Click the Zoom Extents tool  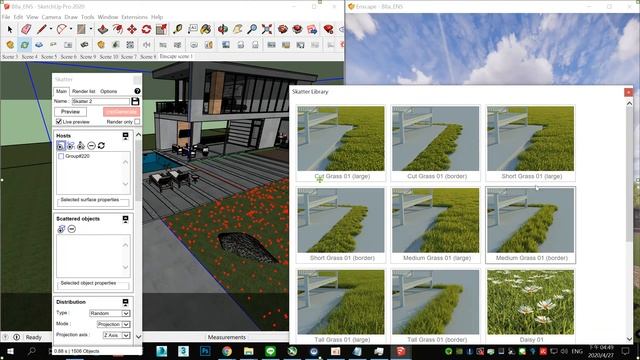[x=267, y=29]
